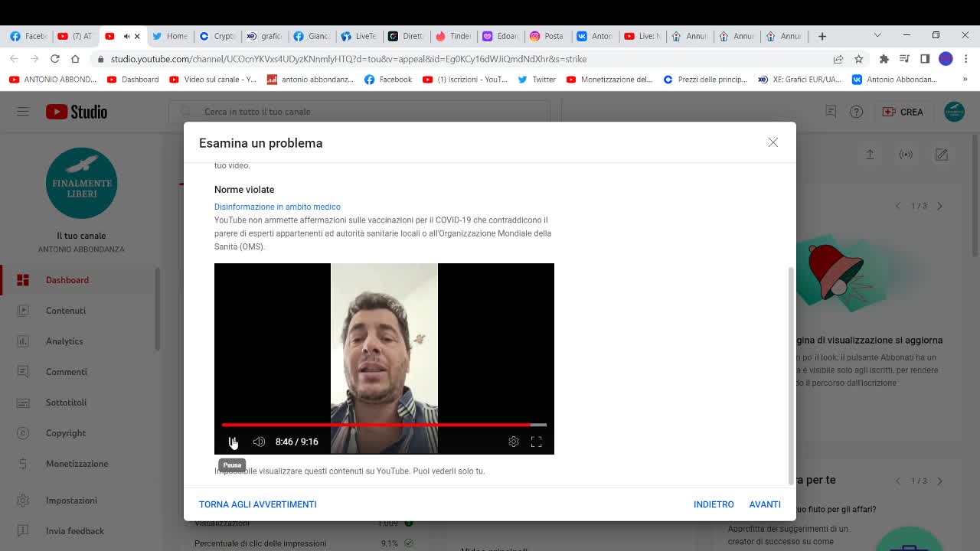Switch to the Posta tab
Image resolution: width=980 pixels, height=551 pixels.
pos(547,36)
